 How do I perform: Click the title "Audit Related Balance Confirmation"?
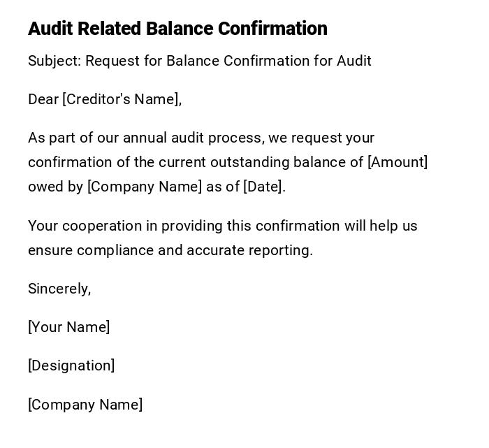pyautogui.click(x=177, y=29)
